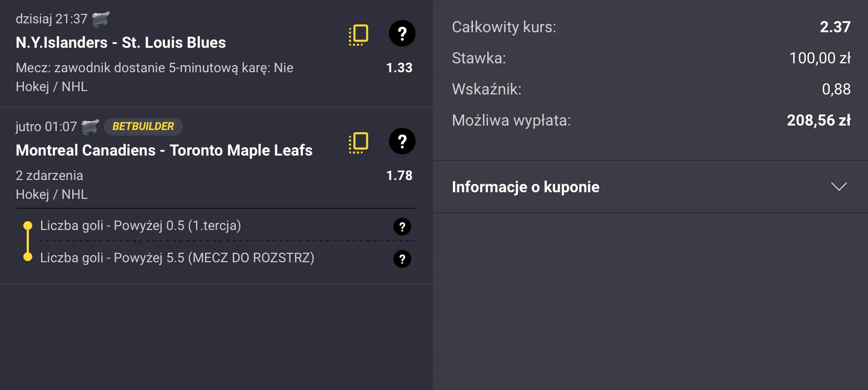The image size is (868, 390).
Task: Click the question mark next to Powyżej 5.5 leg
Action: tap(401, 259)
